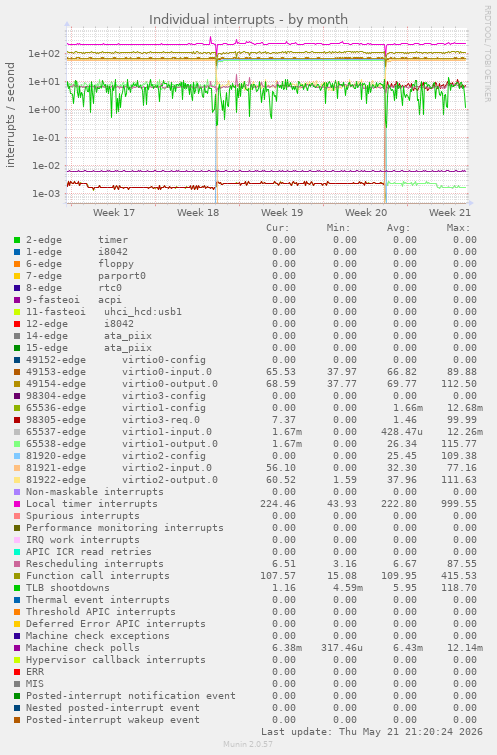
Task: Click the magenta Local timer interrupts swatch
Action: tap(17, 504)
